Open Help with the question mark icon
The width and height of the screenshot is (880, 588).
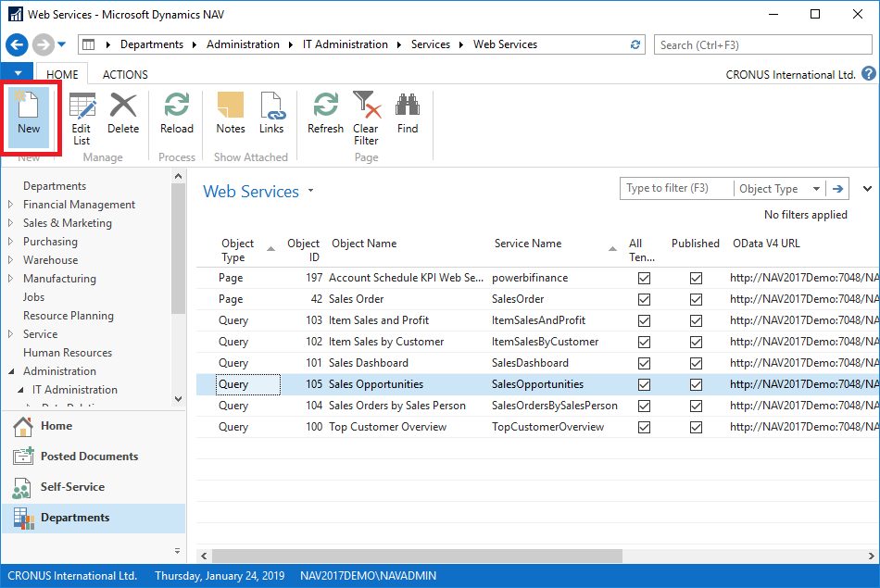(x=868, y=73)
